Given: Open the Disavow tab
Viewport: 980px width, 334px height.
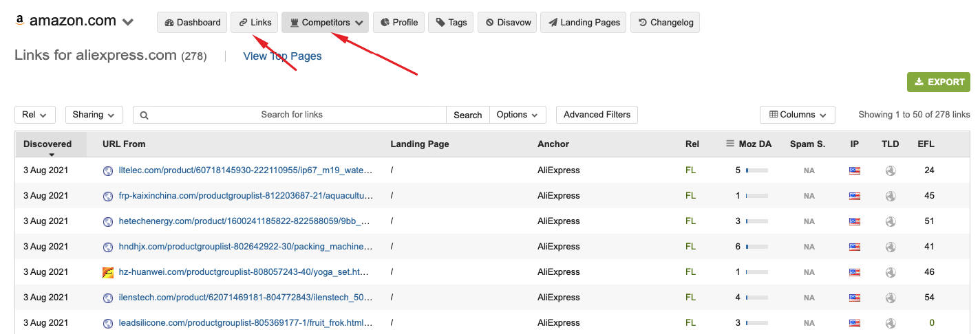Looking at the screenshot, I should coord(508,22).
